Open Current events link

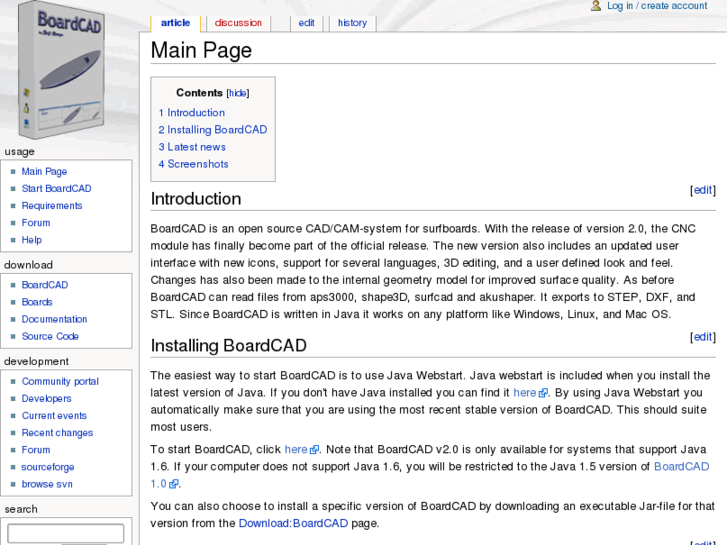(54, 416)
